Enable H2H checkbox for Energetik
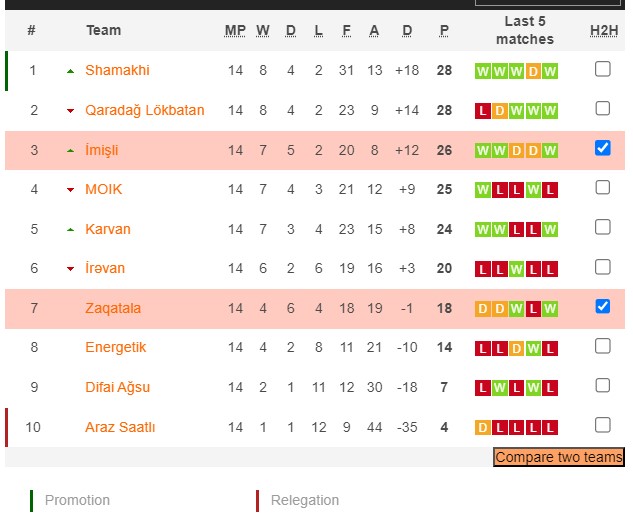 (602, 346)
